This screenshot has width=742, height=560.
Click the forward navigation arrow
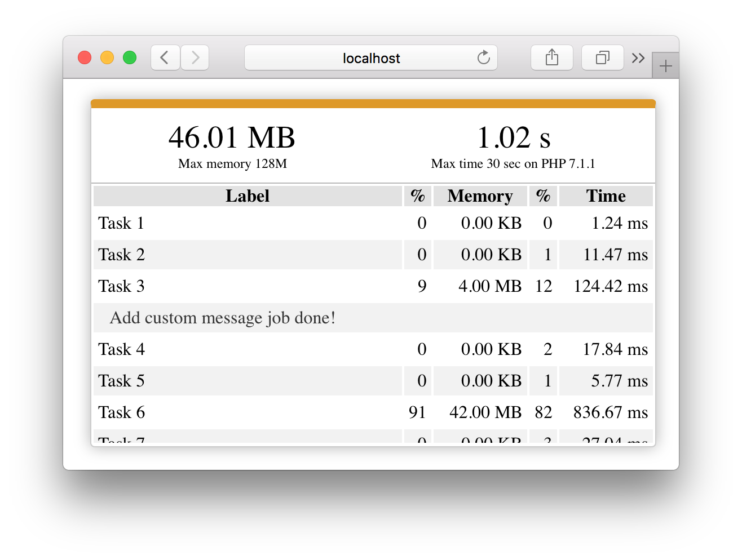pyautogui.click(x=195, y=57)
